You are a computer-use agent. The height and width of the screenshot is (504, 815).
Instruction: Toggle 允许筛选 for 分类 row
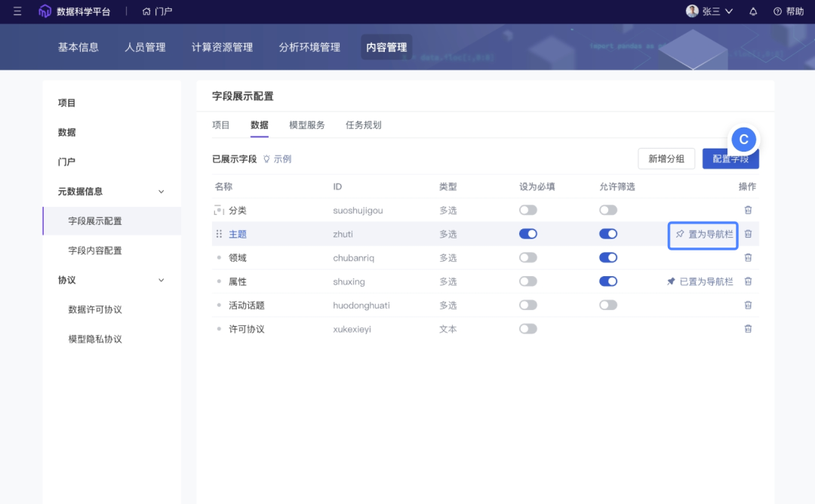(x=608, y=211)
